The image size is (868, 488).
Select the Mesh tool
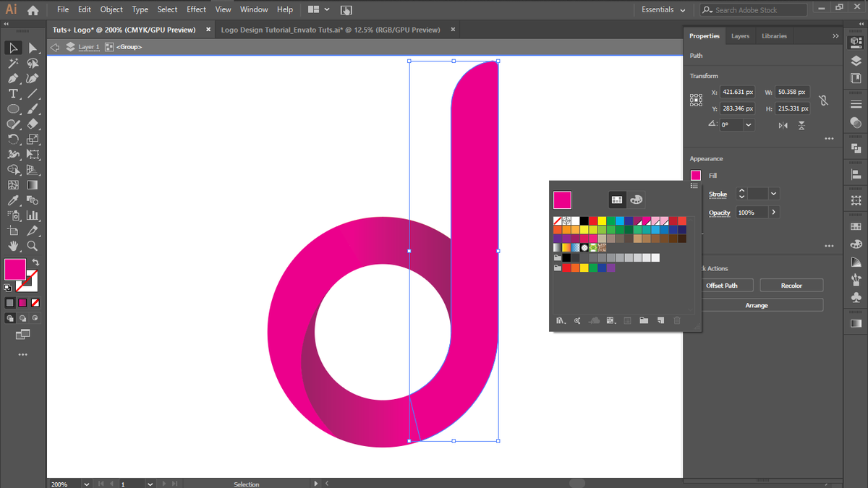click(13, 185)
